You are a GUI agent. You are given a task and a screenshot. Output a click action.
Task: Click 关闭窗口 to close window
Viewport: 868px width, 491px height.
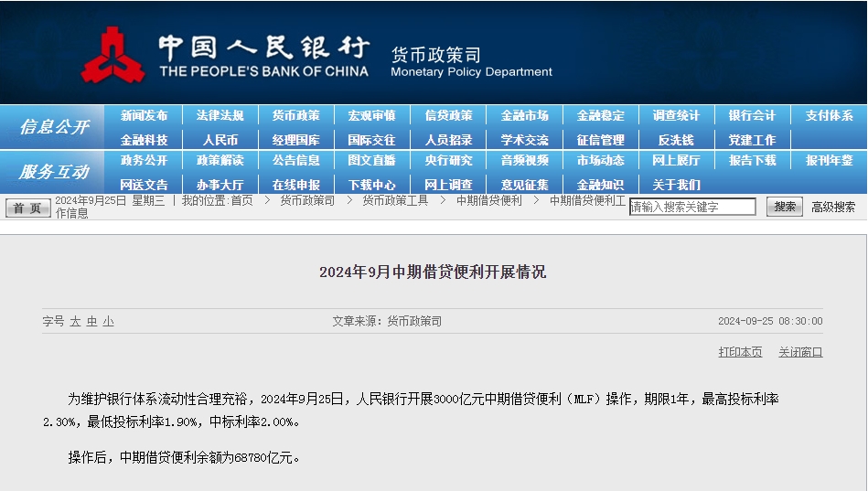(800, 352)
